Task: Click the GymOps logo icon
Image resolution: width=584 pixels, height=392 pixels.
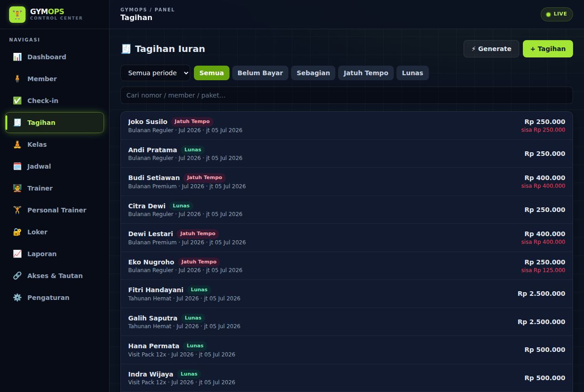Action: [x=17, y=15]
